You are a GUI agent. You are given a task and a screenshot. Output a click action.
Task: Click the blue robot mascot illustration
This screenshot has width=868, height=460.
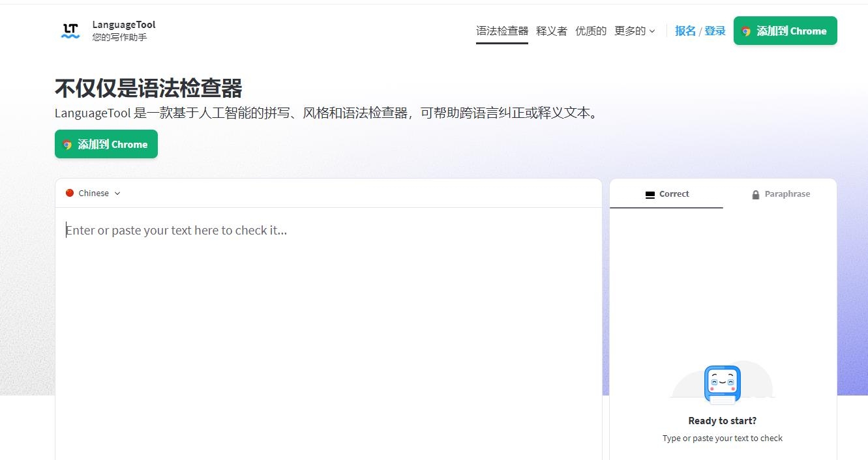[x=723, y=384]
